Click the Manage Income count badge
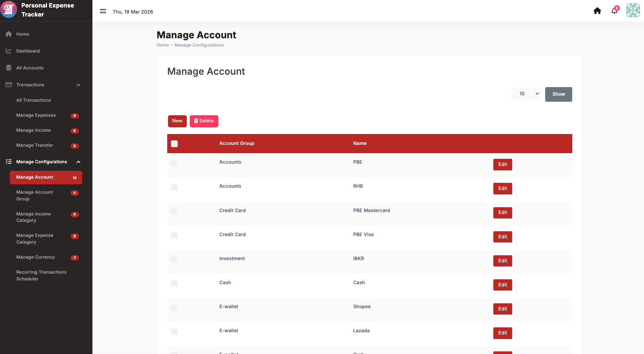 click(75, 131)
